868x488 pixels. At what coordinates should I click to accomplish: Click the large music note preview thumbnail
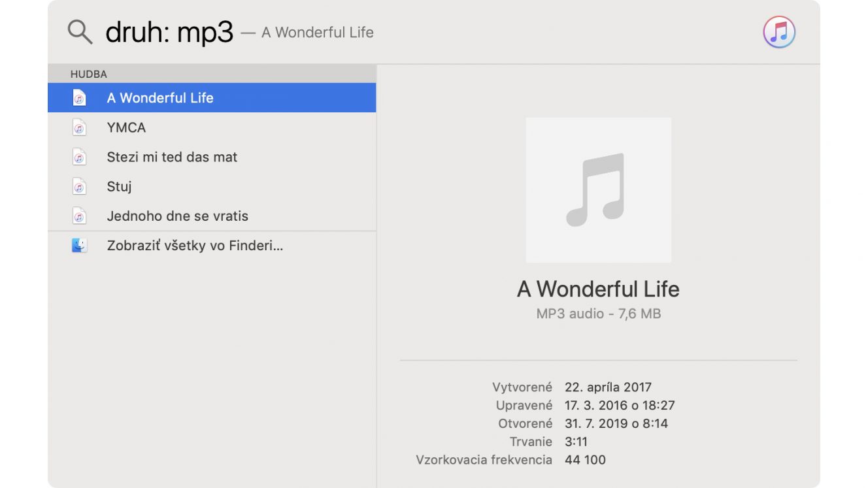click(x=598, y=190)
